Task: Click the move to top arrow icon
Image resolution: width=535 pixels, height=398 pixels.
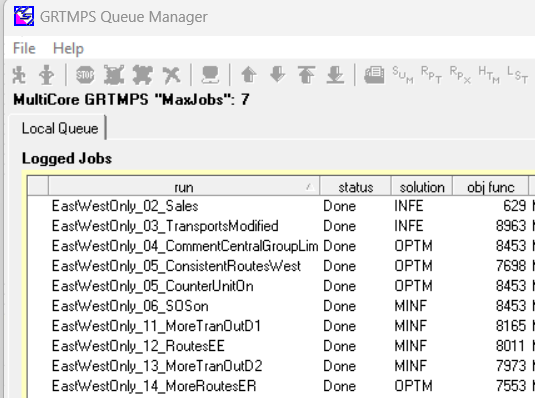Action: coord(306,74)
